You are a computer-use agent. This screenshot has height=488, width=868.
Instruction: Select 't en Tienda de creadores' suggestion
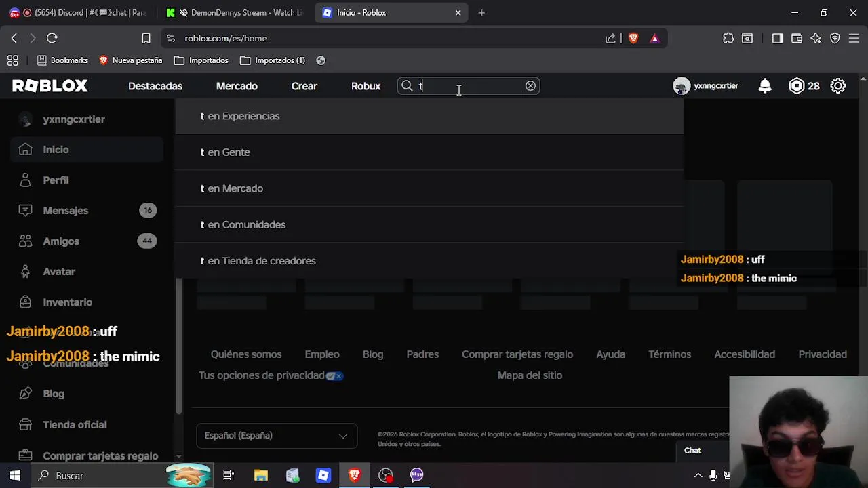pos(429,261)
